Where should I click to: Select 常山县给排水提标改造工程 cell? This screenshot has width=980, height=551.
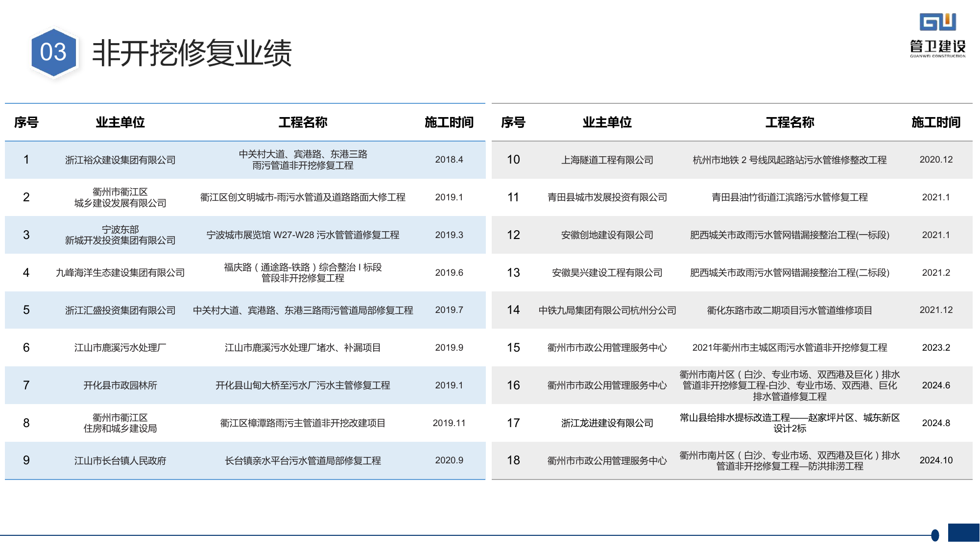(790, 423)
